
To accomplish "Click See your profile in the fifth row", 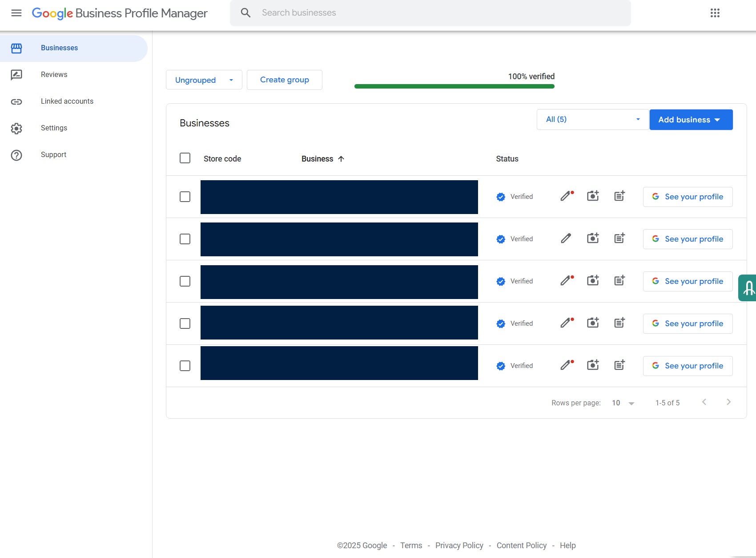I will [x=688, y=366].
